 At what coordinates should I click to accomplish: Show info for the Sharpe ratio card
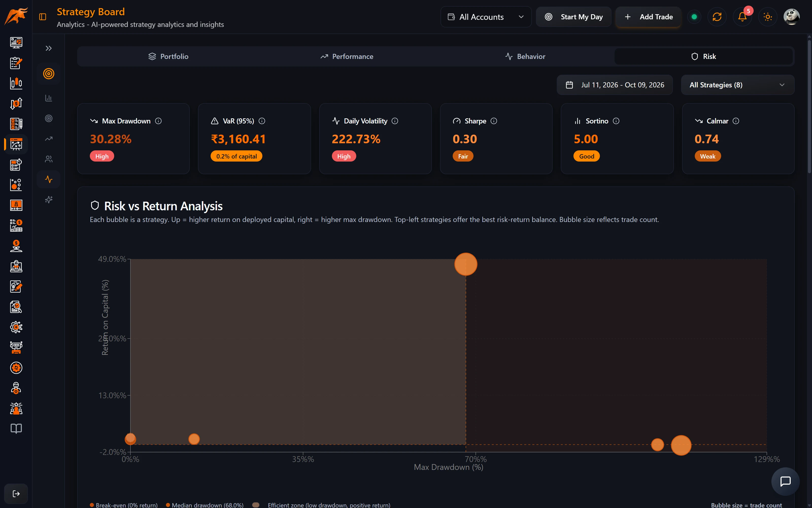494,121
